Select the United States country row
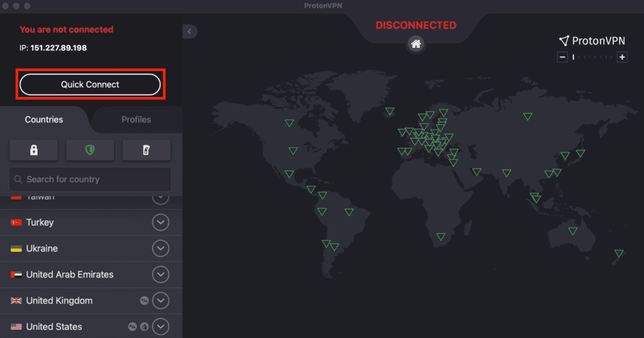Viewport: 644px width, 338px height. [91, 327]
